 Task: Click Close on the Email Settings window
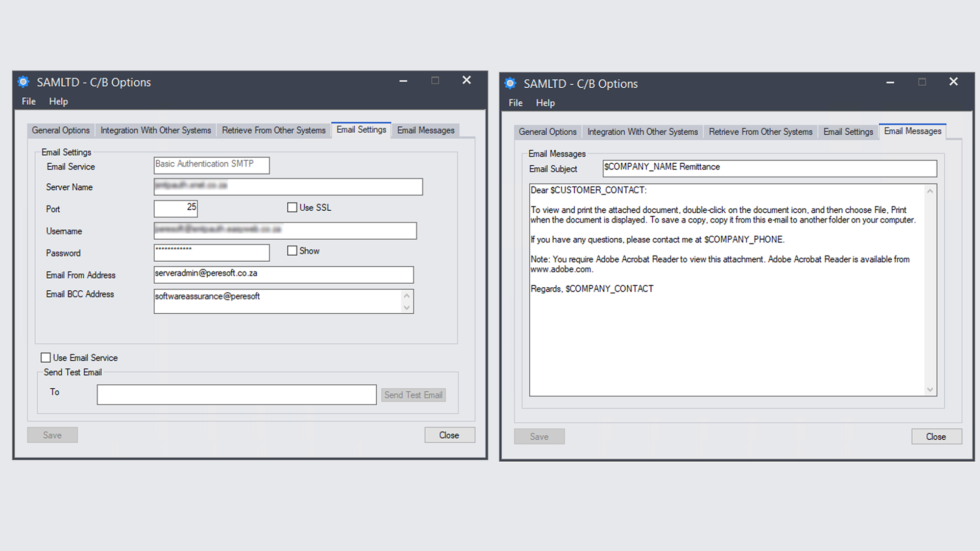449,435
